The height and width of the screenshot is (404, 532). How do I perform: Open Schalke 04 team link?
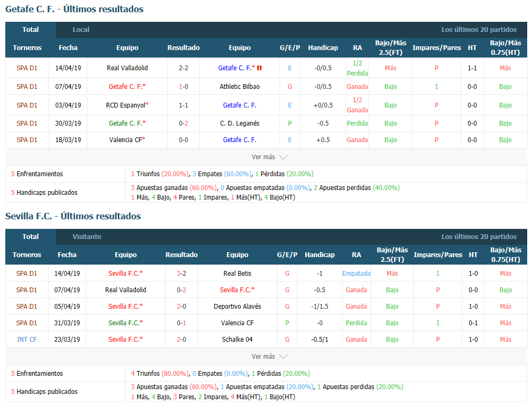238,339
